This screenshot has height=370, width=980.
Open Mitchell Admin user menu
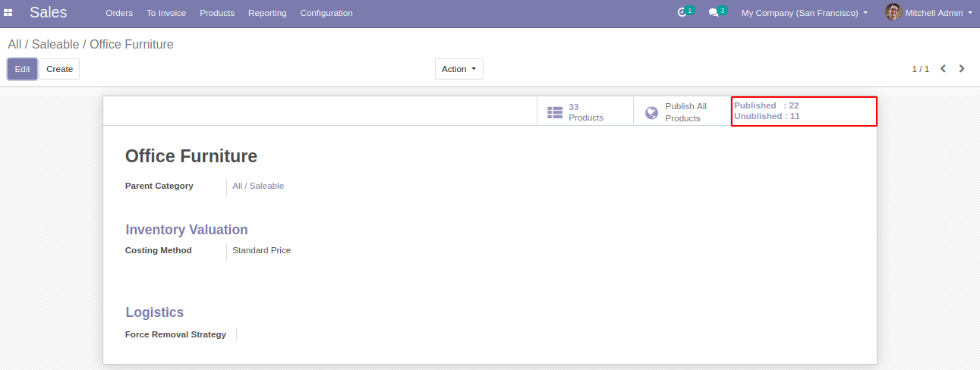point(928,13)
